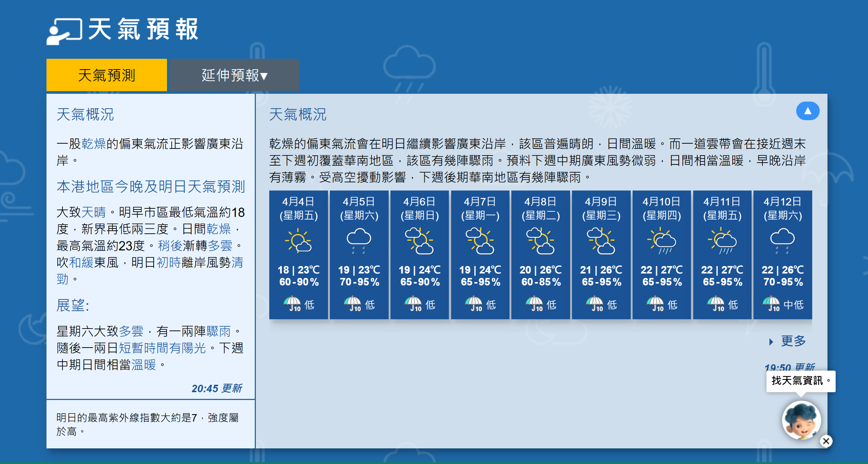Open the 延伸預報 dropdown
This screenshot has height=464, width=868.
[x=234, y=74]
